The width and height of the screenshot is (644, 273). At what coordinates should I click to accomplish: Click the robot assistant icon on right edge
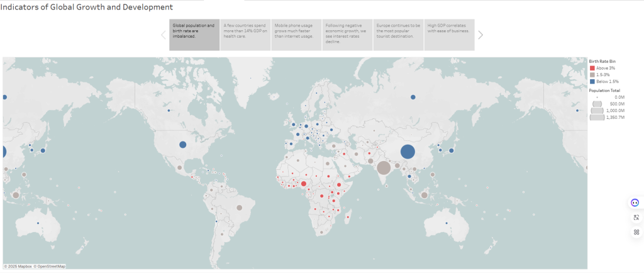coord(635,203)
